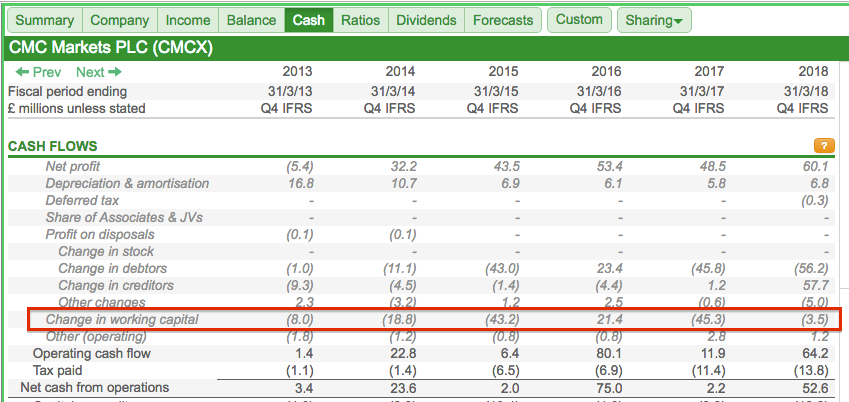
Task: Click the Other changes row label
Action: point(102,302)
